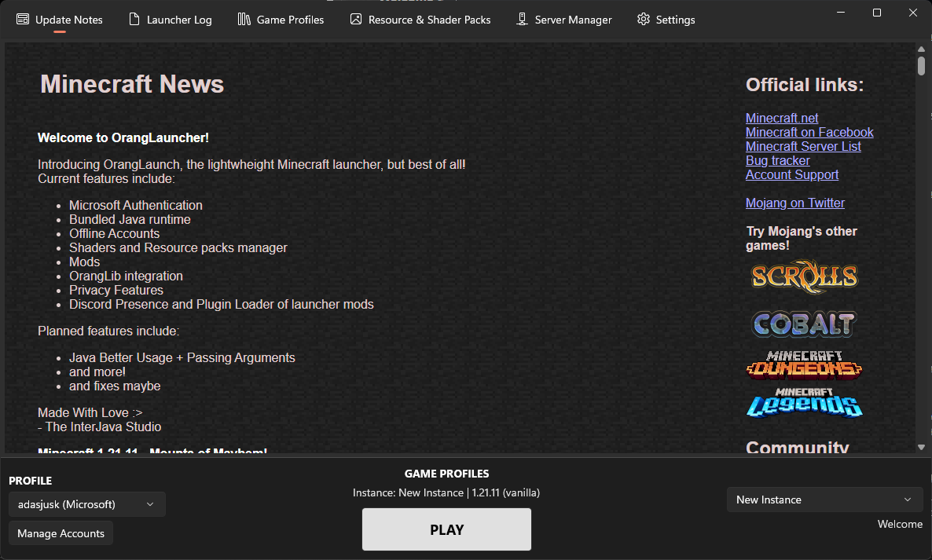Open the Minecraft.net link
The image size is (932, 560).
coord(782,118)
